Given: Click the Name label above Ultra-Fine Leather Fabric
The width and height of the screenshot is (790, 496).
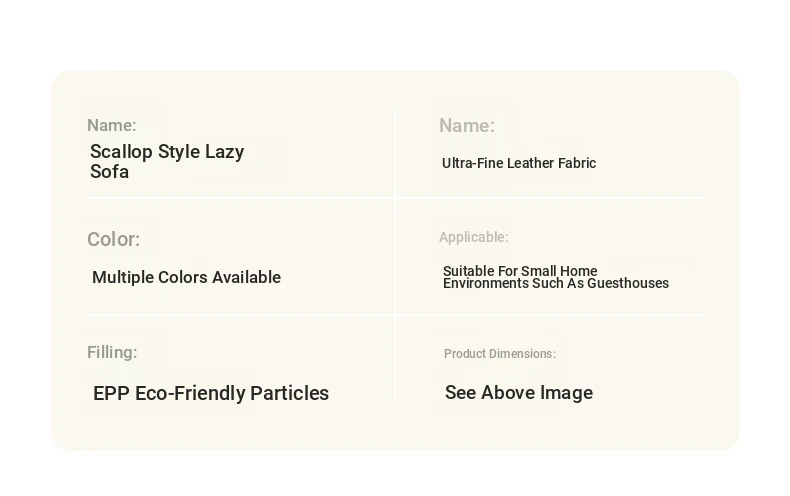Looking at the screenshot, I should tap(466, 126).
